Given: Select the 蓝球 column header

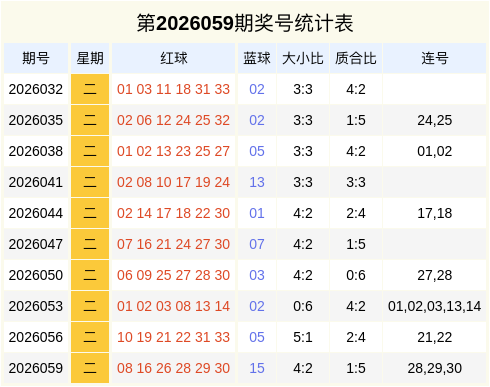Looking at the screenshot, I should (x=257, y=58).
